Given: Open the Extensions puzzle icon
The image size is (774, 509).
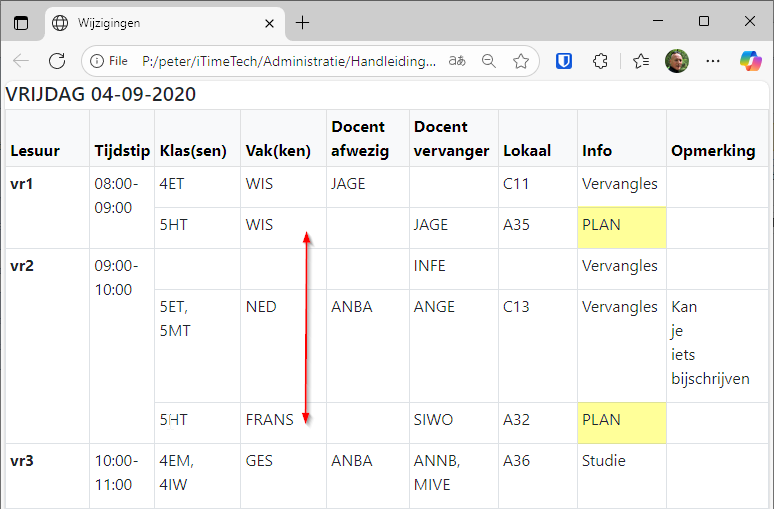Looking at the screenshot, I should (x=600, y=61).
